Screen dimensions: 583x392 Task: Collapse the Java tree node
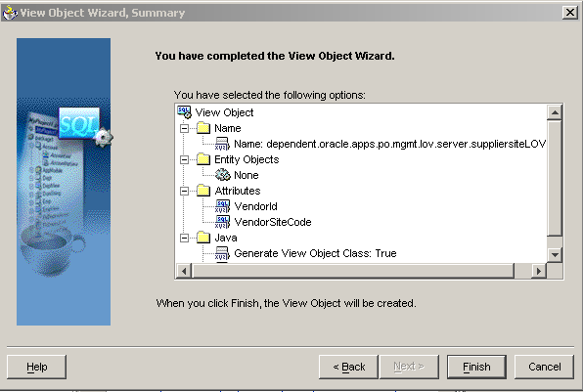point(184,238)
